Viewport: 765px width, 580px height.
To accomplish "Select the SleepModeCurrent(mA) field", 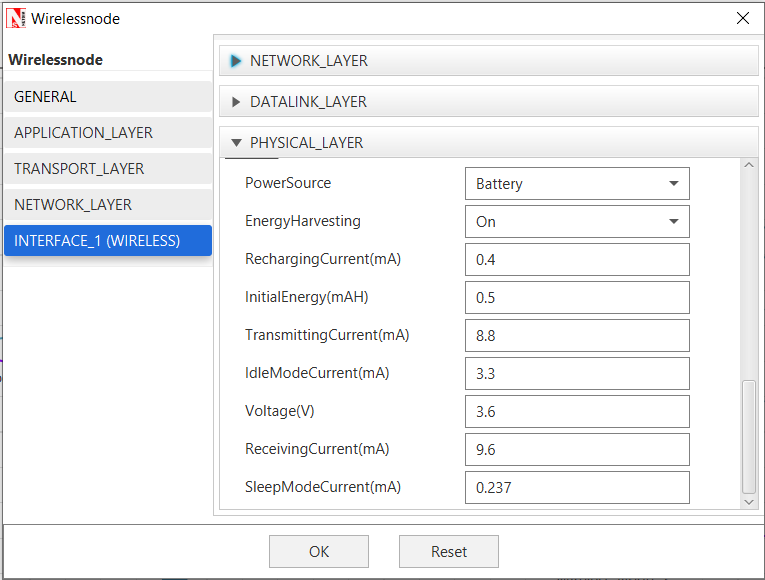I will [576, 488].
